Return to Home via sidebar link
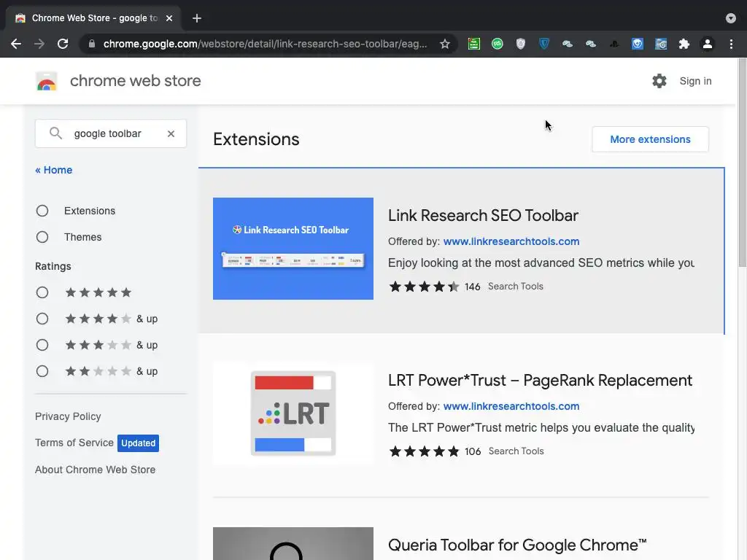747x560 pixels. pyautogui.click(x=54, y=170)
